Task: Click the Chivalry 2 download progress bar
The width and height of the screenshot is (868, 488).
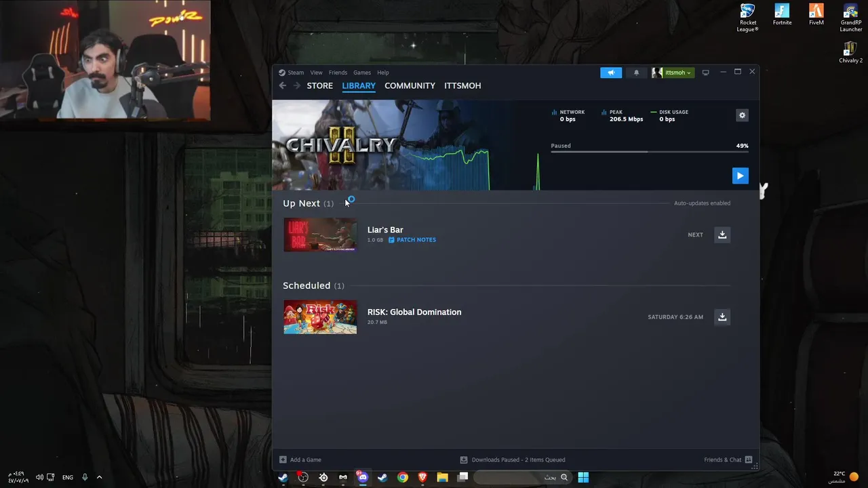Action: pos(650,152)
